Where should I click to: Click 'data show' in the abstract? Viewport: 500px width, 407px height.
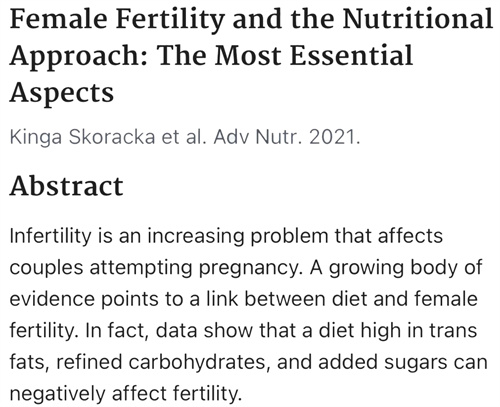click(204, 330)
